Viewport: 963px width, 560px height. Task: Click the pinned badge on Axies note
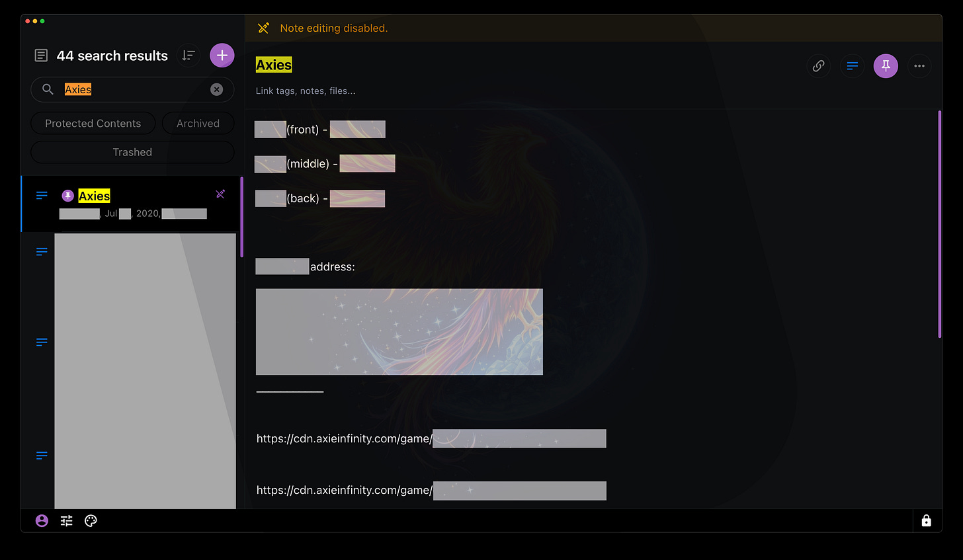pyautogui.click(x=67, y=196)
